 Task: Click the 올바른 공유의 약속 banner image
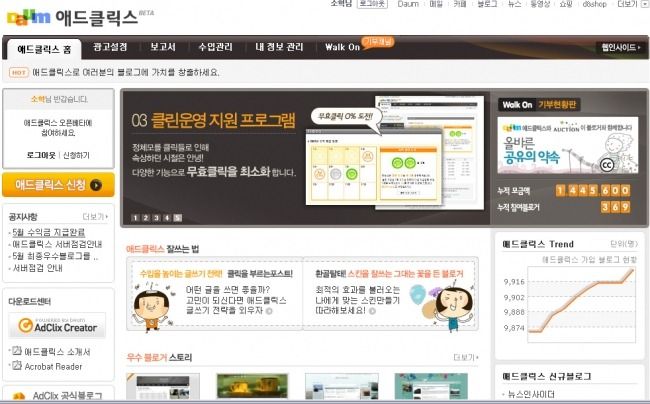[568, 145]
